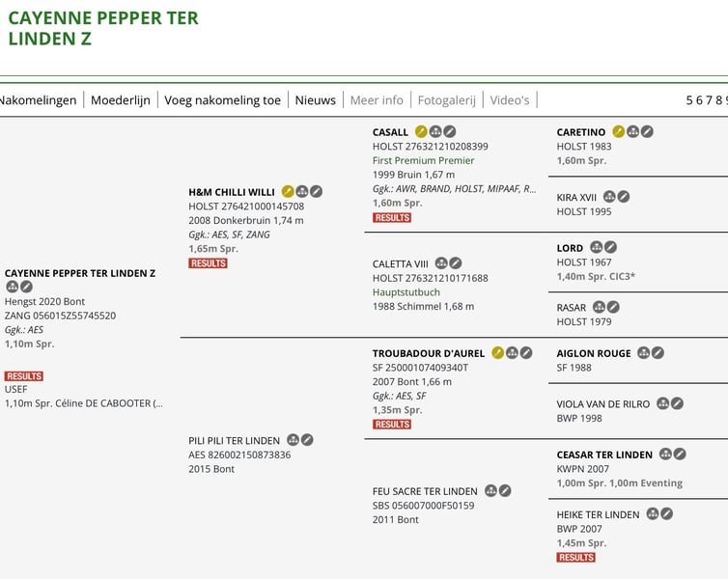Open the pedigree icon next to AIGLON ROUGE
Screen dimensions: 728x579
coord(643,353)
